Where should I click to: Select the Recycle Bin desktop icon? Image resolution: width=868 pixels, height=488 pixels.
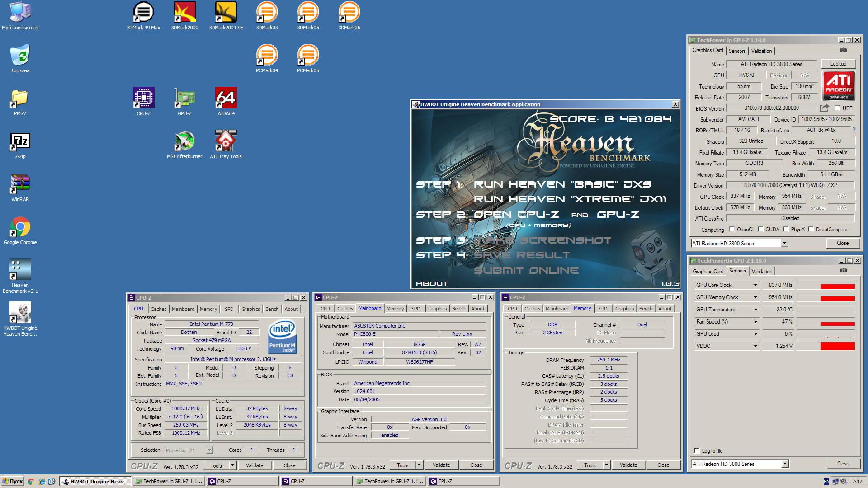point(20,59)
